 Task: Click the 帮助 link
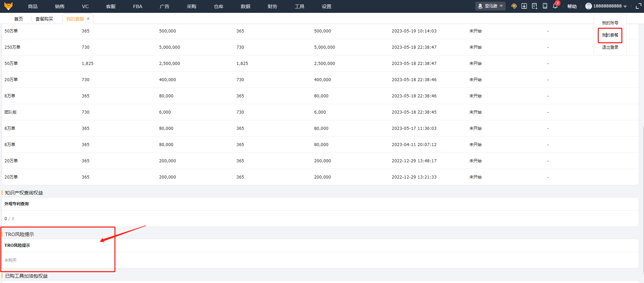572,6
